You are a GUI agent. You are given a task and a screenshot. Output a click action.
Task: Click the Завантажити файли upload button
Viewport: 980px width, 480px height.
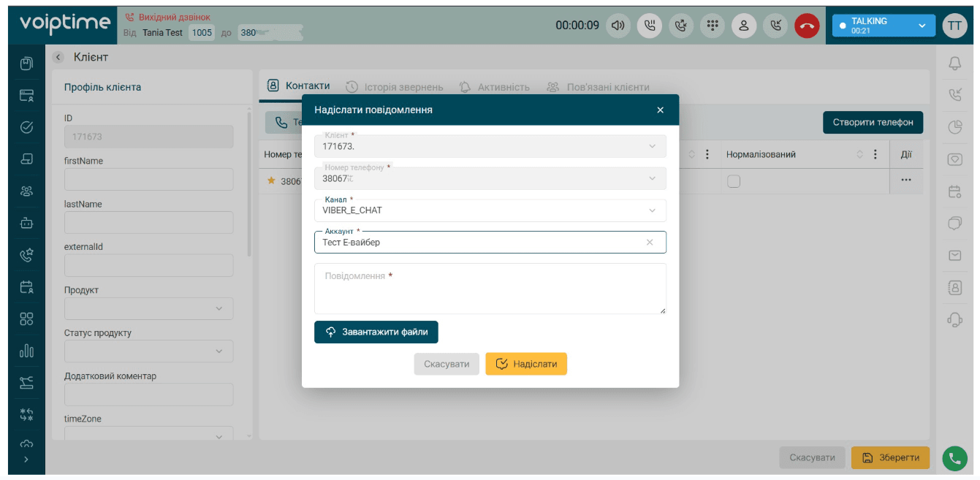coord(376,332)
